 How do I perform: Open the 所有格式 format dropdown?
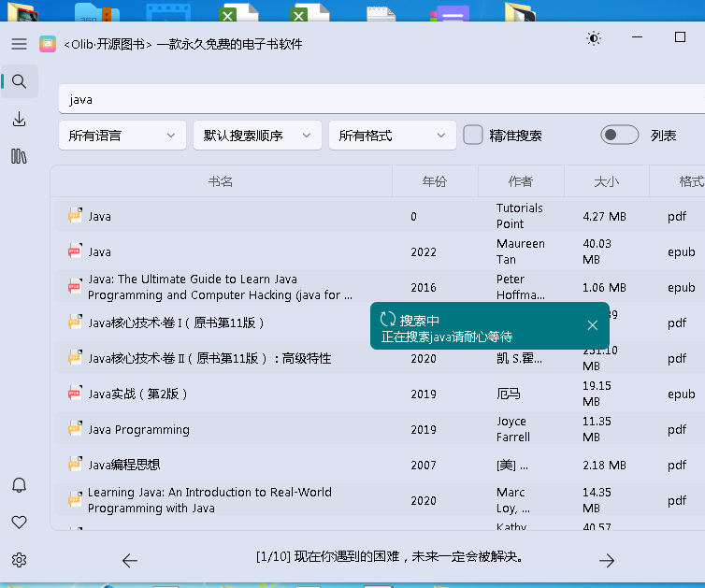(392, 136)
